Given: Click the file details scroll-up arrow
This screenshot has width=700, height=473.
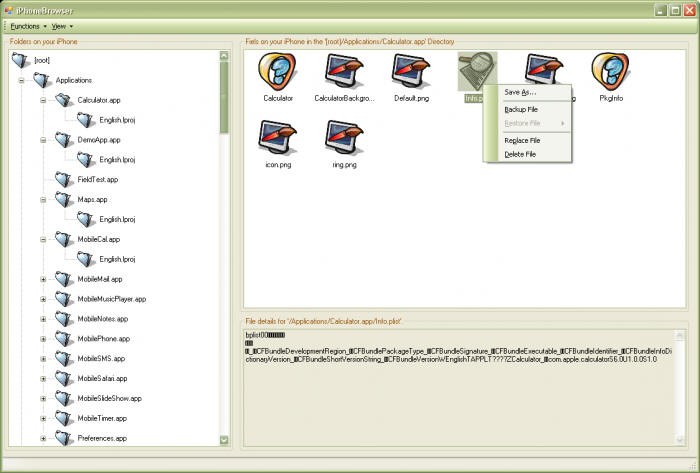Looking at the screenshot, I should coord(680,336).
